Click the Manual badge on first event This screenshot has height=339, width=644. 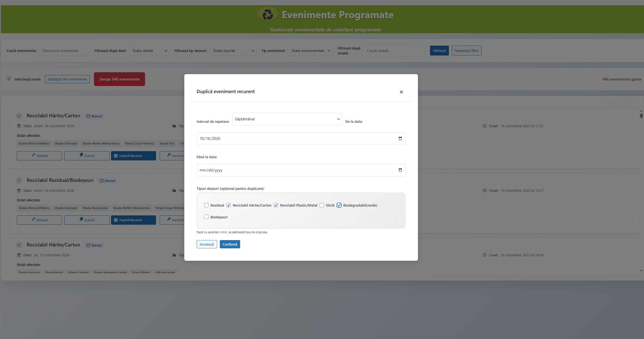coord(94,116)
